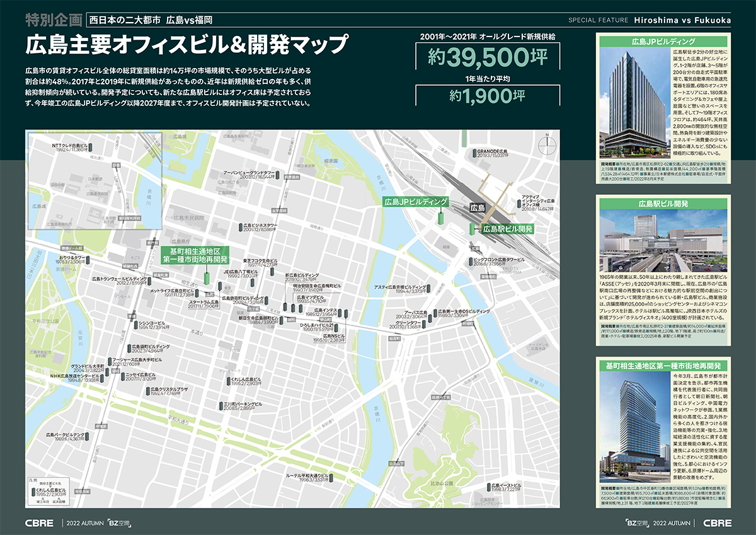Click the 約39,500坪 supply figure
Screen dimensions: 756x535
point(488,58)
